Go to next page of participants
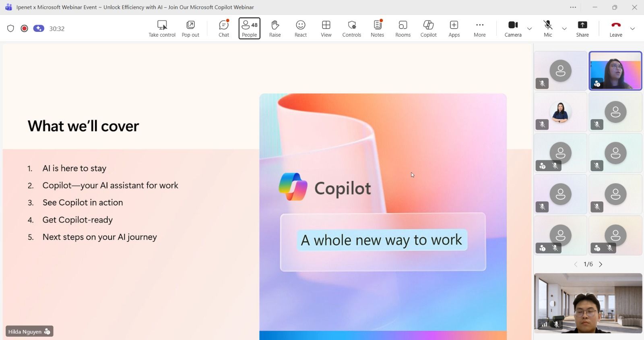 click(x=601, y=264)
